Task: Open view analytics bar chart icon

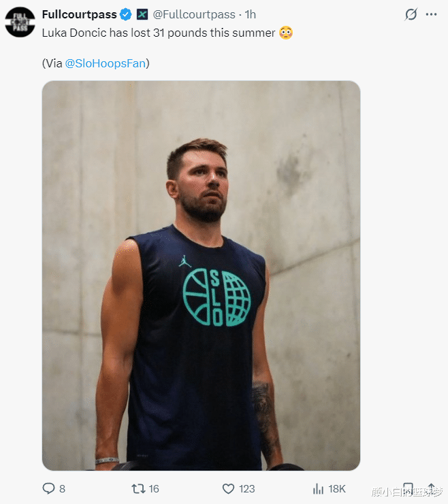Action: [x=318, y=488]
